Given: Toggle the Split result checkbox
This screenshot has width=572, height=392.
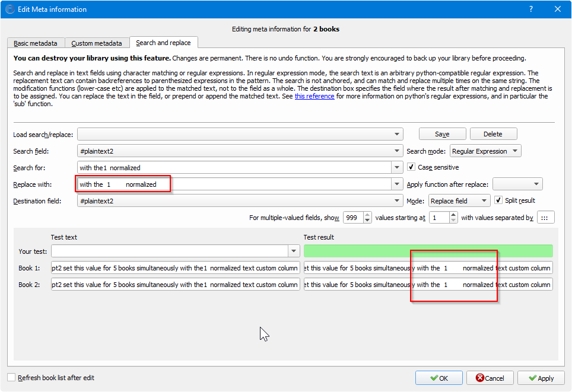Looking at the screenshot, I should click(498, 200).
